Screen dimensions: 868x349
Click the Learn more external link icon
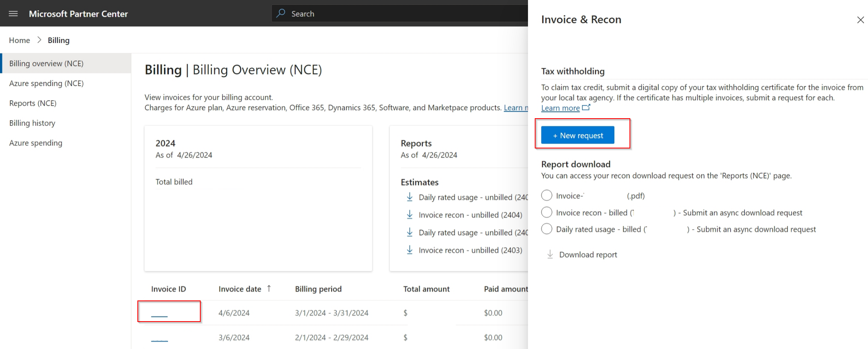pyautogui.click(x=586, y=107)
